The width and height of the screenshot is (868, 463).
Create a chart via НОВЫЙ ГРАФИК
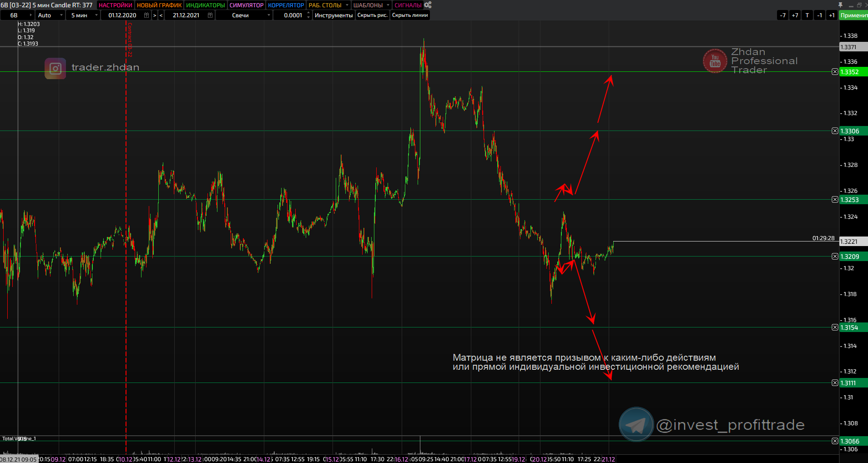pyautogui.click(x=159, y=5)
